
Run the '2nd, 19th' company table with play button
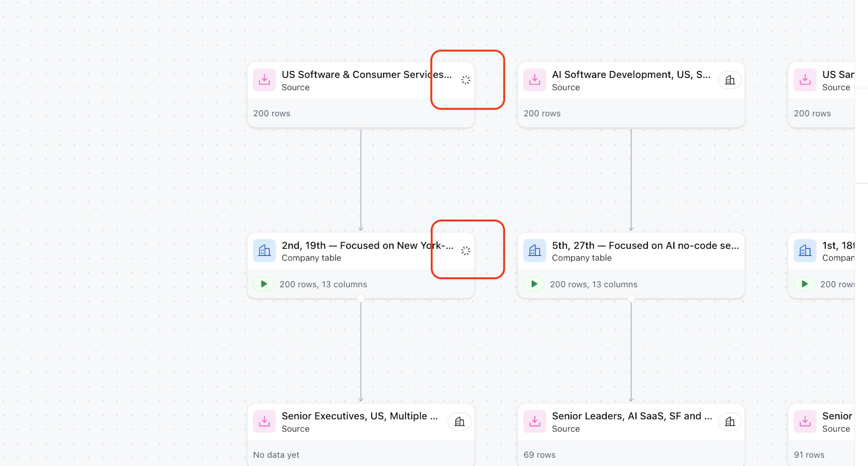(x=264, y=284)
